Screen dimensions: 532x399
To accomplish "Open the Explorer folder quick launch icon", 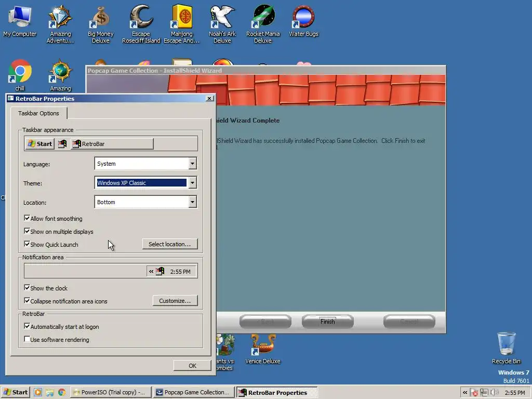I will click(x=50, y=393).
